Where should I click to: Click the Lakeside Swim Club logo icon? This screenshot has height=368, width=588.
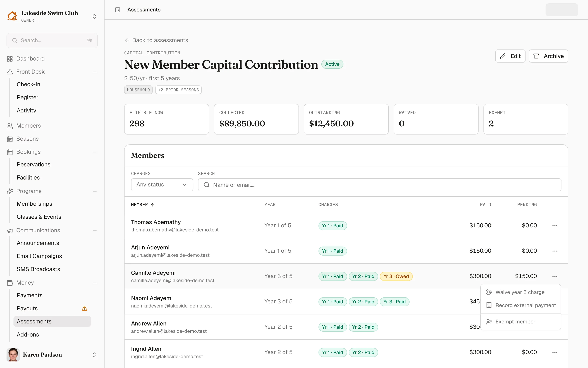[x=12, y=16]
